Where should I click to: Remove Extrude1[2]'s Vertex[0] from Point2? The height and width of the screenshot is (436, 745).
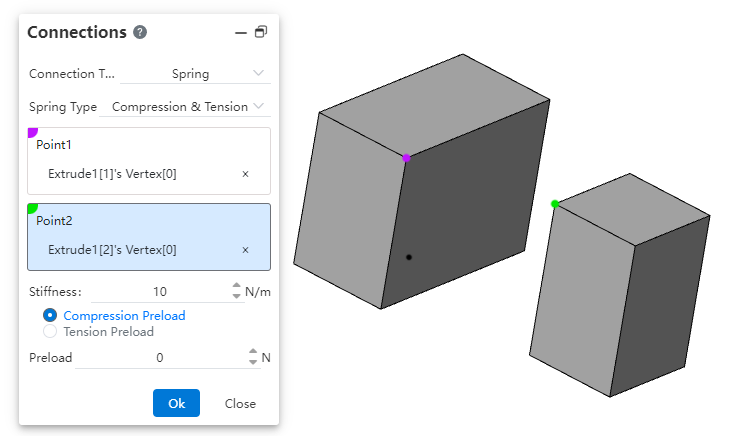[245, 250]
